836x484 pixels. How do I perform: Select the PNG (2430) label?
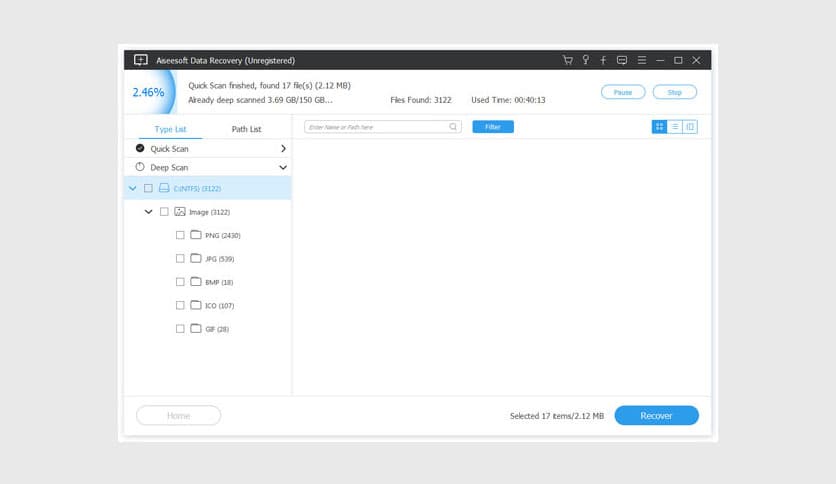(x=223, y=236)
